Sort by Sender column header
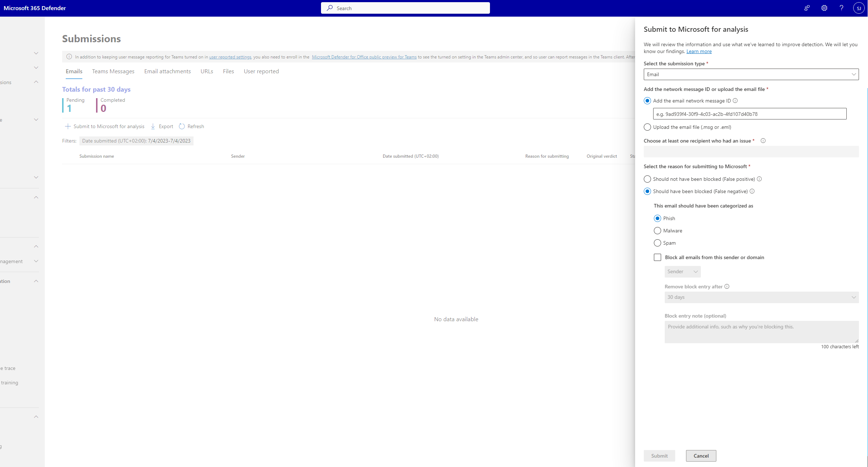Image resolution: width=868 pixels, height=467 pixels. point(238,156)
